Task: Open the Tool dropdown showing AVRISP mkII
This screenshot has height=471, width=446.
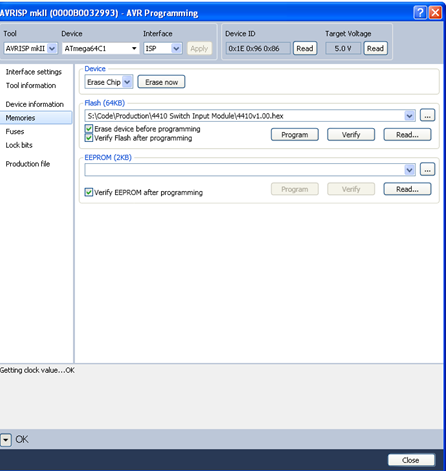Action: (31, 48)
